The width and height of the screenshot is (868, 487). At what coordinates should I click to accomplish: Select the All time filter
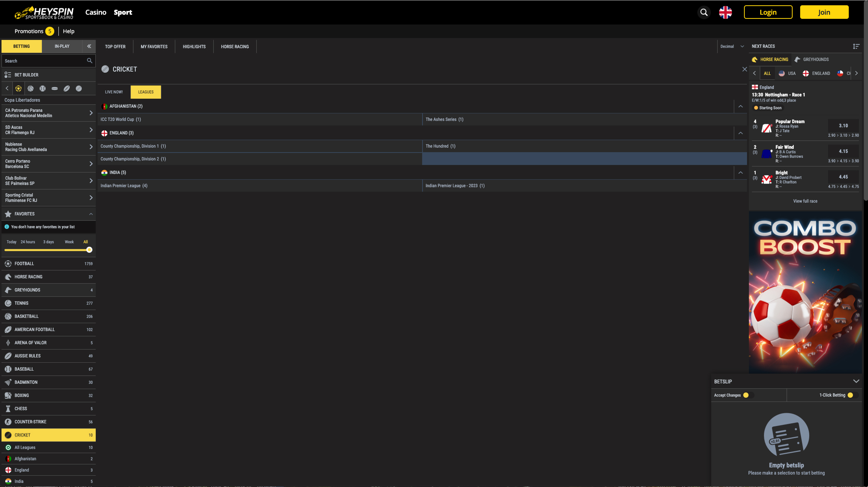86,242
